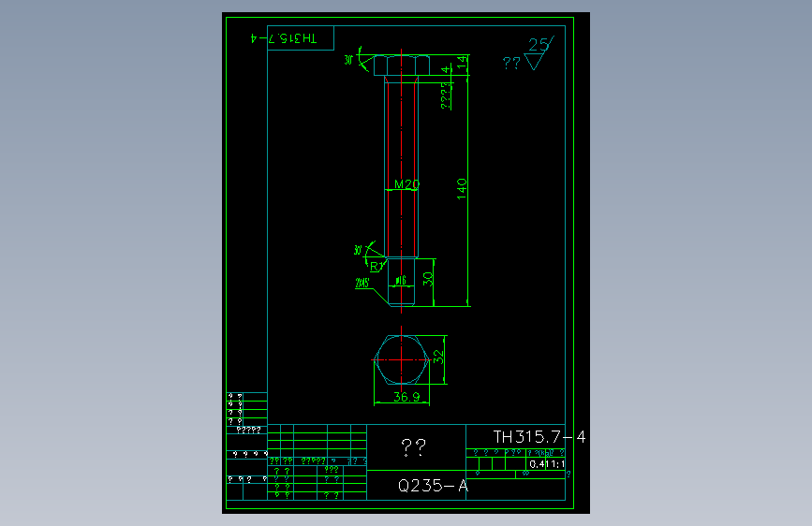Select the surface roughness triangle symbol

coord(535,62)
